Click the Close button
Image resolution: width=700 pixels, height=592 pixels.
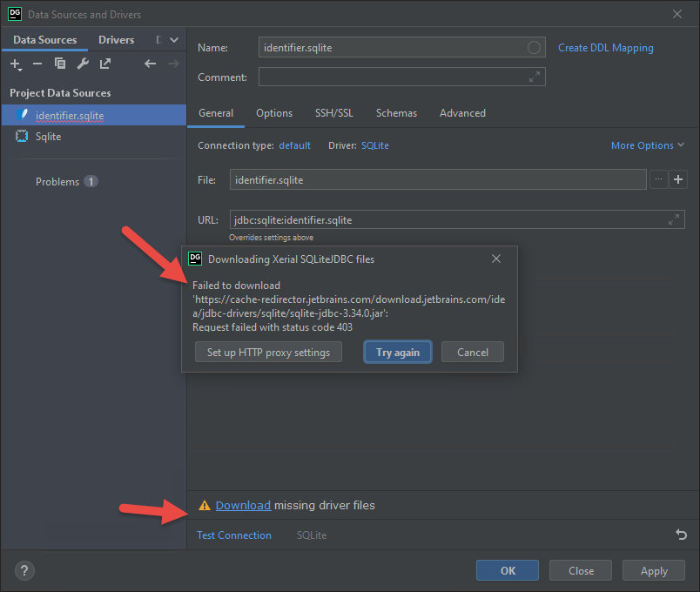point(581,570)
